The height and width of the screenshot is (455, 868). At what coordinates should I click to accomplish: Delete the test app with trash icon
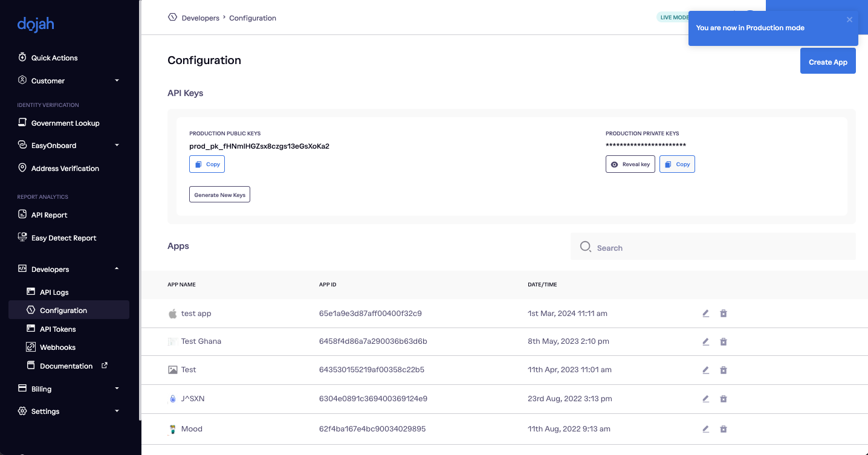[724, 313]
